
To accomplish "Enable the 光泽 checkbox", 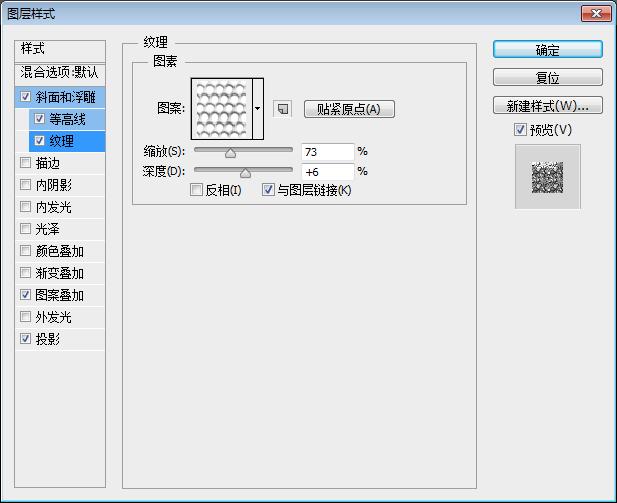I will tap(26, 229).
